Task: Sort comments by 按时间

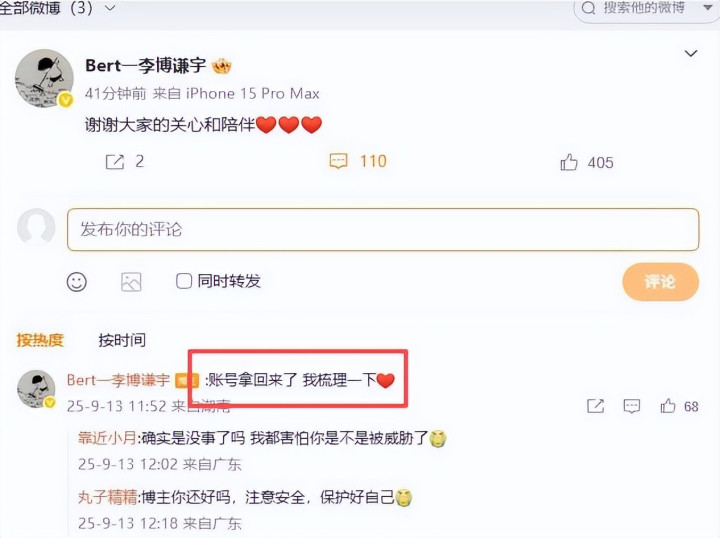Action: (122, 340)
